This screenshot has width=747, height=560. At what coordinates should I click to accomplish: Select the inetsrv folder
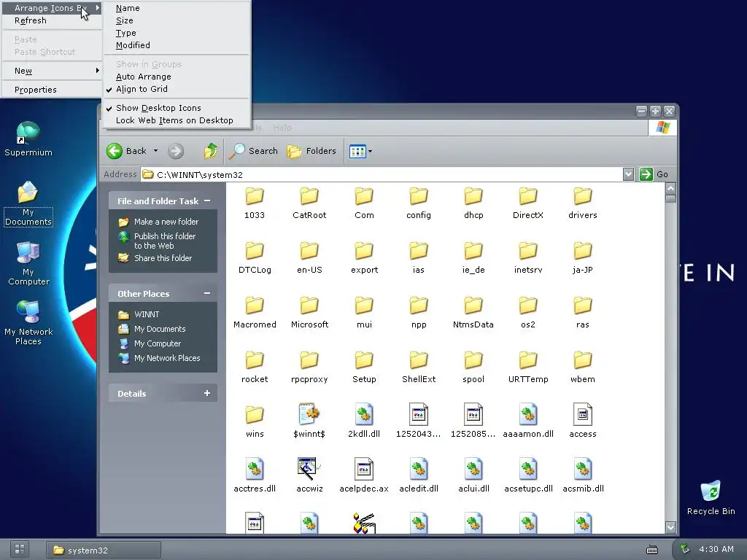pos(528,257)
